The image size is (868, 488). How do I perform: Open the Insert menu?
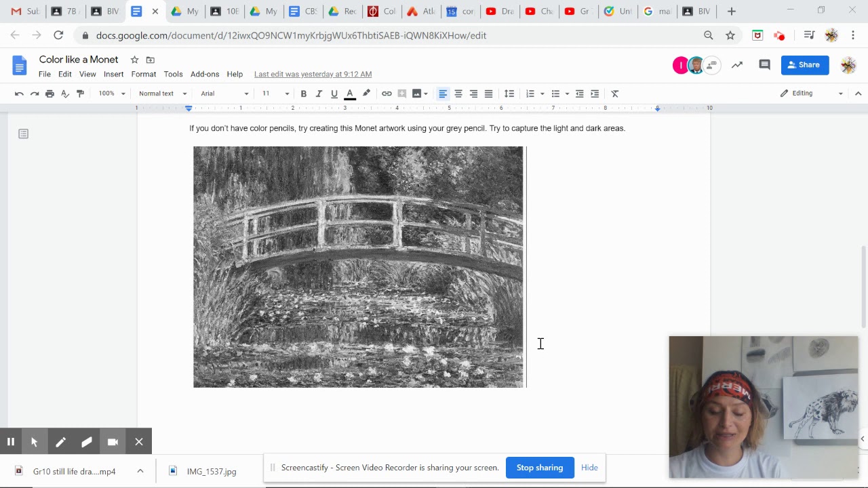pyautogui.click(x=113, y=74)
